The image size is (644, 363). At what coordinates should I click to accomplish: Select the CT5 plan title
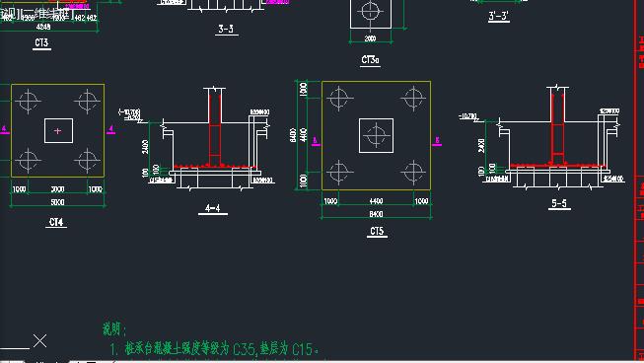[377, 231]
